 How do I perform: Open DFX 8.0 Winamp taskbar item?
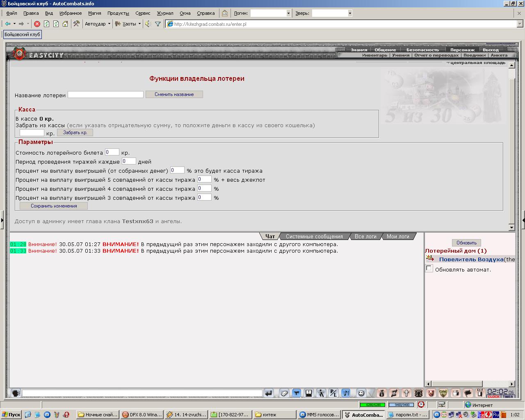click(x=142, y=415)
